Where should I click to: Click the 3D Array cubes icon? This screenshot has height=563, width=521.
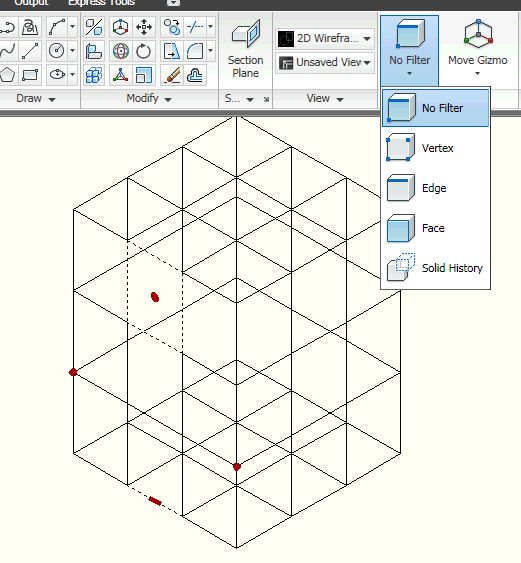94,75
